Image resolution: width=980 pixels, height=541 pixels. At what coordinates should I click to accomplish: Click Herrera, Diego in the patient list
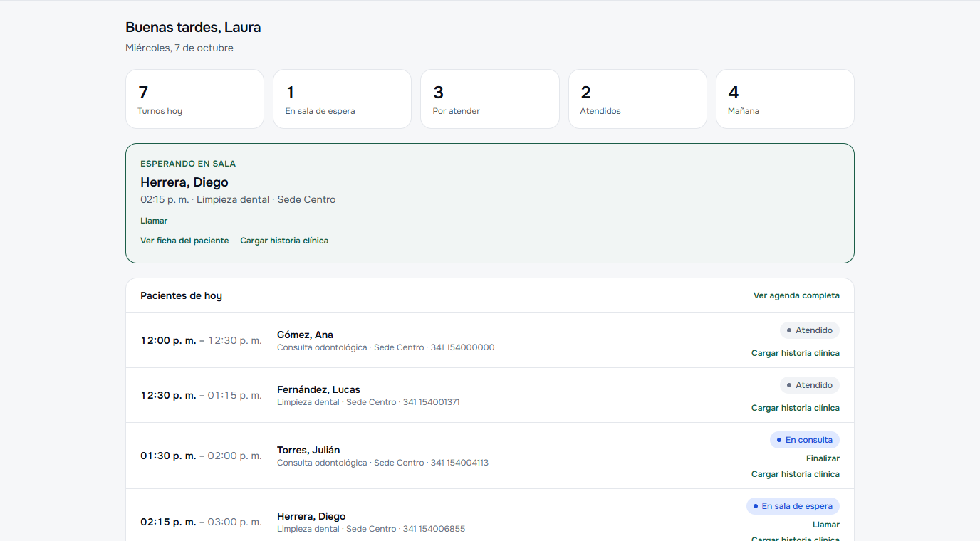[x=311, y=516]
